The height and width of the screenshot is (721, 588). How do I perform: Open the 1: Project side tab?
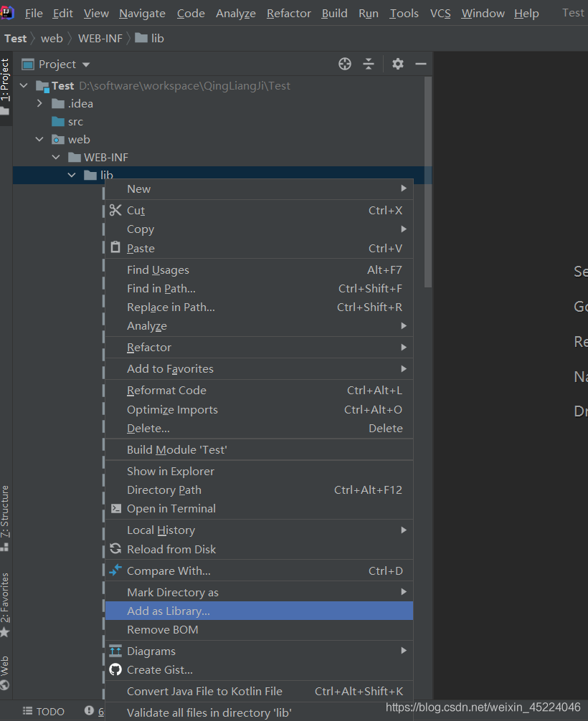[5, 79]
